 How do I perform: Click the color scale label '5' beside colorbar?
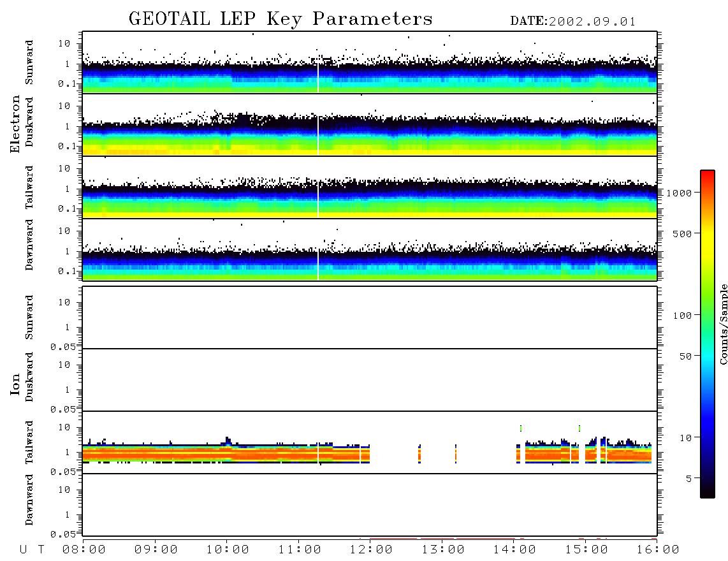[x=688, y=479]
